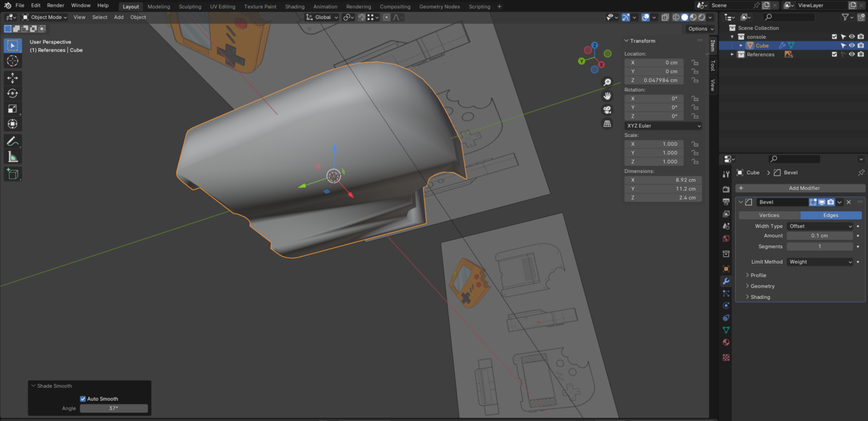Adjust the Angle slider field
This screenshot has width=868, height=421.
[113, 408]
